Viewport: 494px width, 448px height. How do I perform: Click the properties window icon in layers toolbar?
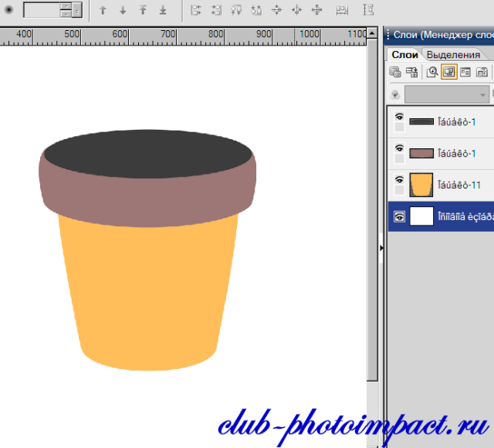click(465, 72)
